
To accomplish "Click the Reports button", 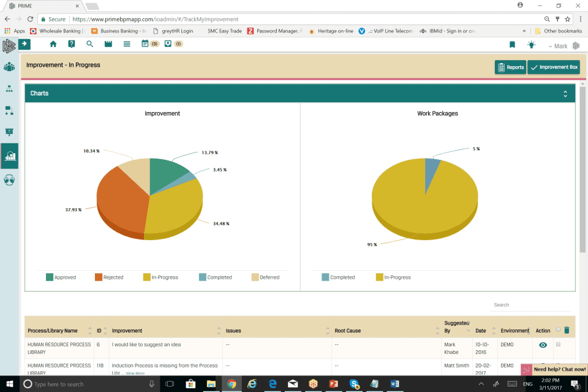I will coord(510,67).
